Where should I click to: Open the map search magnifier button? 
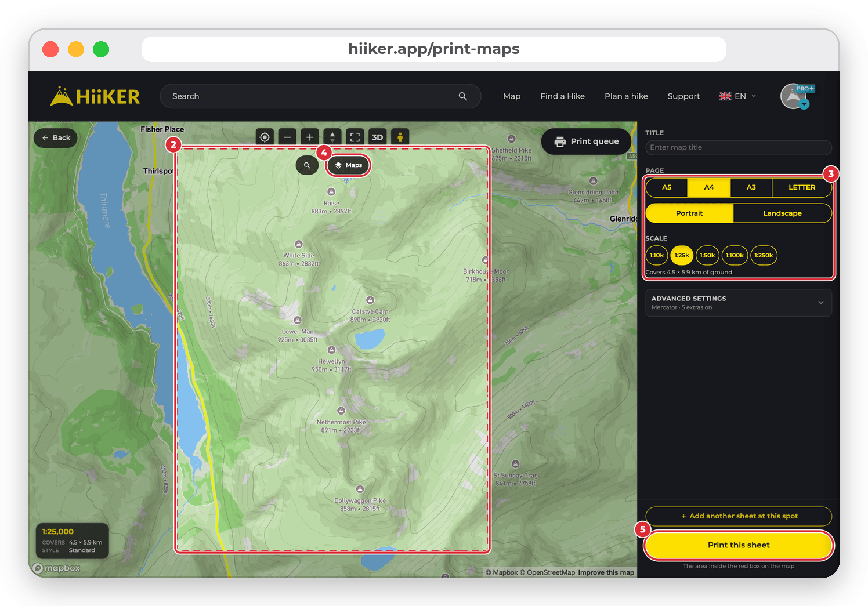click(307, 165)
